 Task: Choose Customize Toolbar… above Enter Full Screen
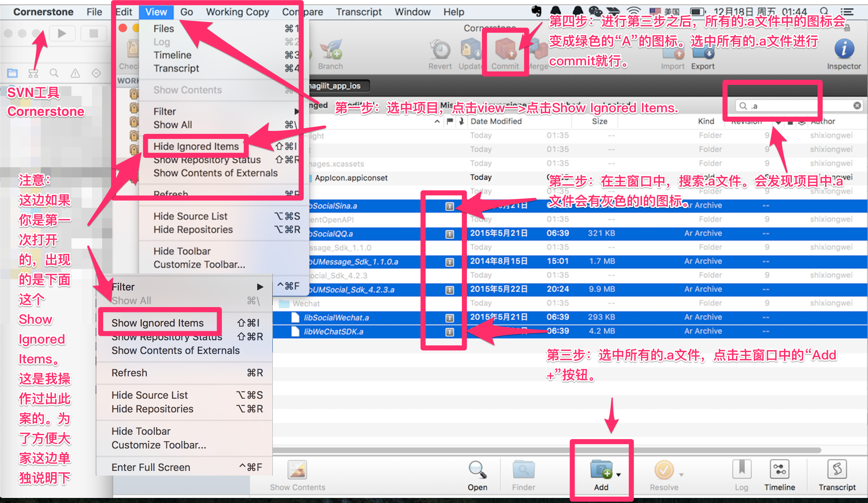tap(185, 445)
